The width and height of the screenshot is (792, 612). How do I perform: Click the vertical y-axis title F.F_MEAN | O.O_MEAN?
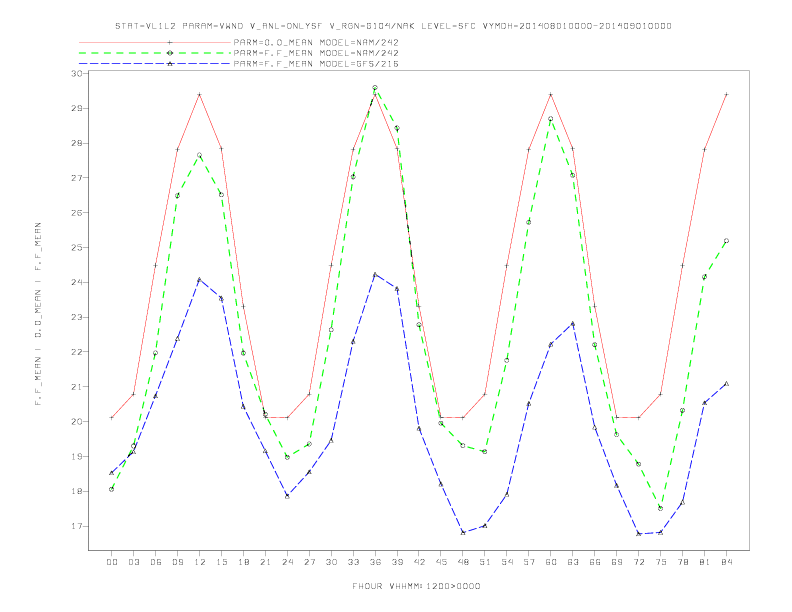click(x=38, y=314)
